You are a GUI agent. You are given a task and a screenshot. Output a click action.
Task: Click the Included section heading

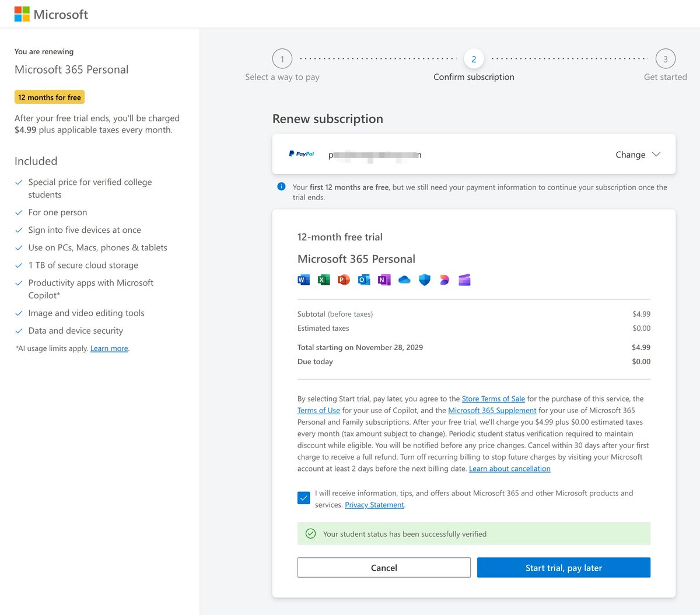[36, 161]
